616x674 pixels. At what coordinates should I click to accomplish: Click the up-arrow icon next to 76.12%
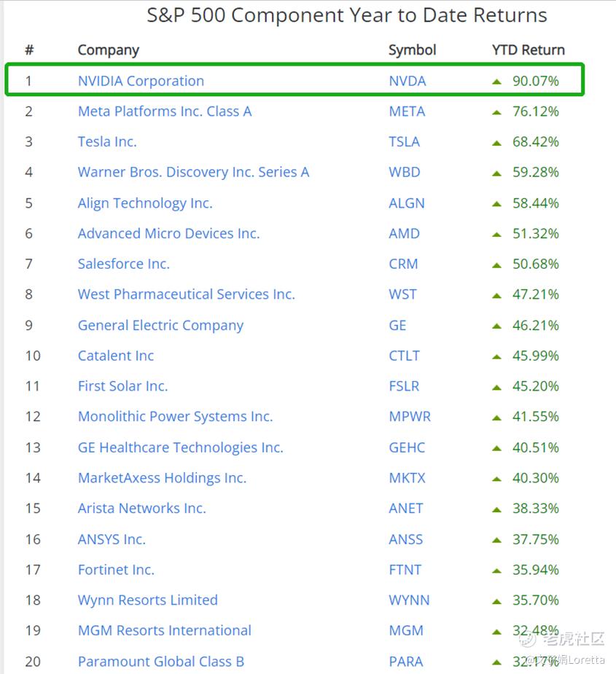pyautogui.click(x=497, y=113)
